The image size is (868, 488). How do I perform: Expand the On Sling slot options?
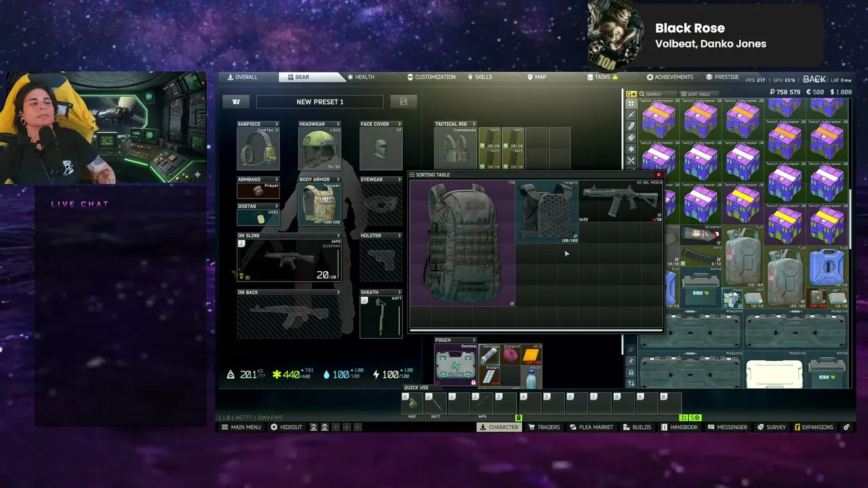coord(338,236)
